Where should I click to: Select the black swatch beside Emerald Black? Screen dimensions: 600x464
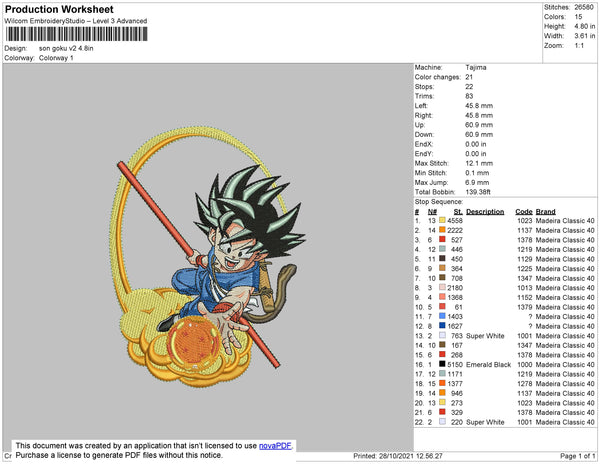point(442,364)
